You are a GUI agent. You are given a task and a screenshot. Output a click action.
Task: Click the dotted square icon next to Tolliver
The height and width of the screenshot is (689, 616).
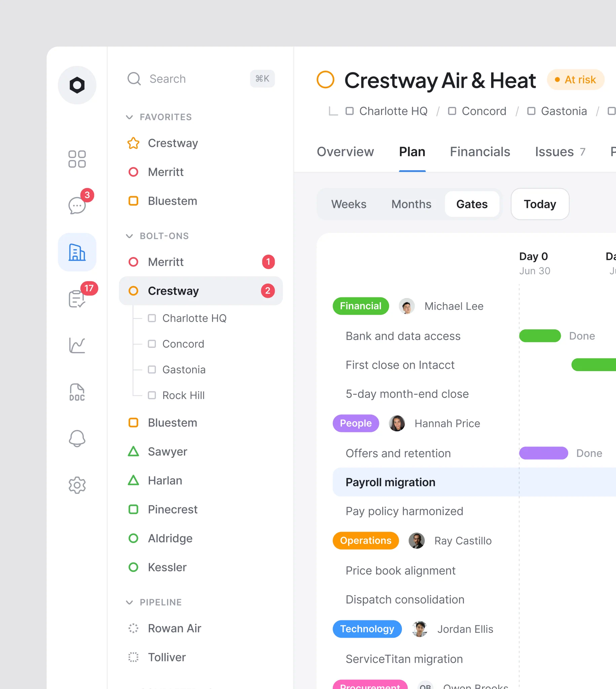[x=133, y=657]
